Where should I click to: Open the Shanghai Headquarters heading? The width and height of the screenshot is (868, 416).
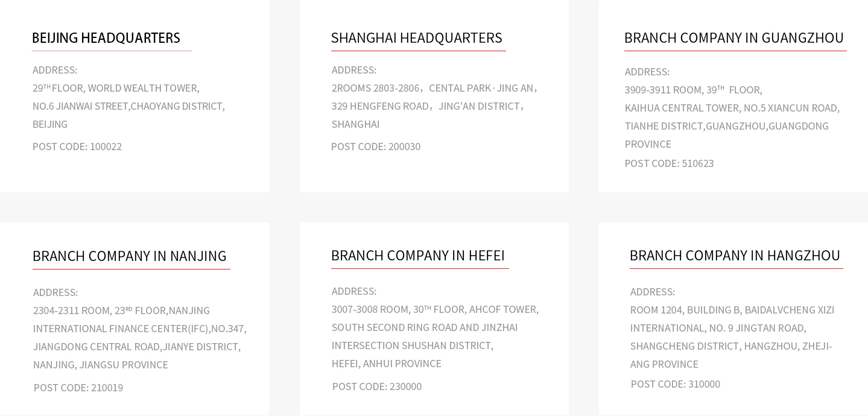417,37
